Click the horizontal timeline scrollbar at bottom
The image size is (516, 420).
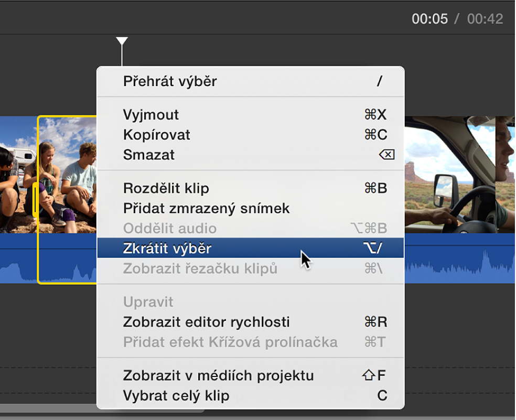point(48,408)
